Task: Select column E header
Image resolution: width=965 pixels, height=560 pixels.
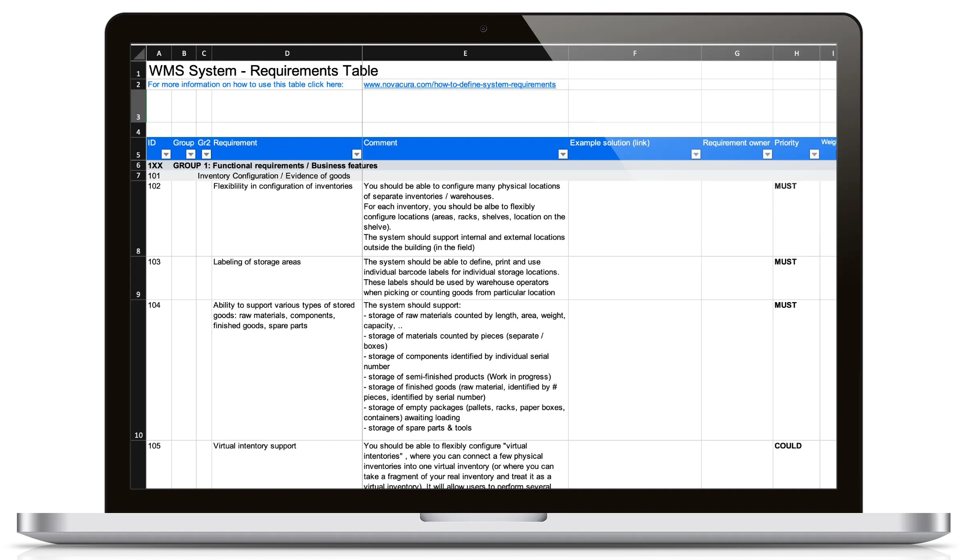Action: 465,53
